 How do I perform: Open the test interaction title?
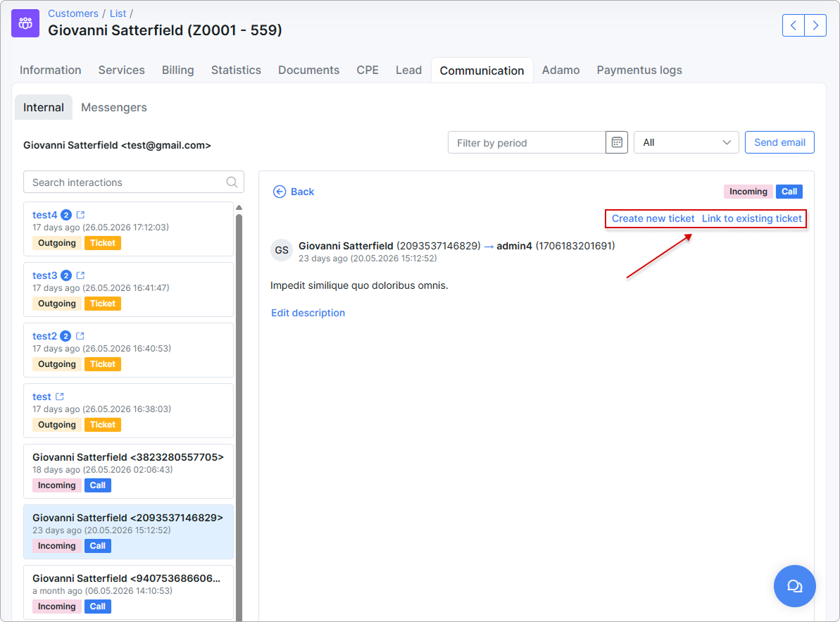[x=42, y=397]
